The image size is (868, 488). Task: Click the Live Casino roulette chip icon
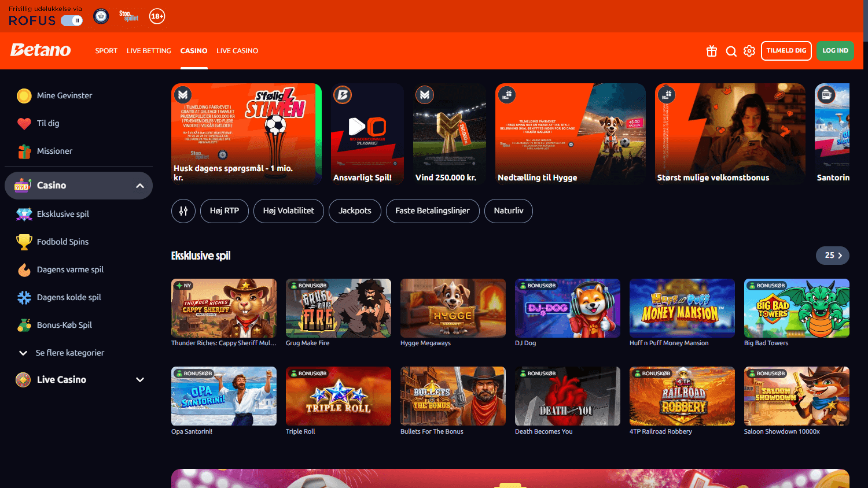coord(23,380)
